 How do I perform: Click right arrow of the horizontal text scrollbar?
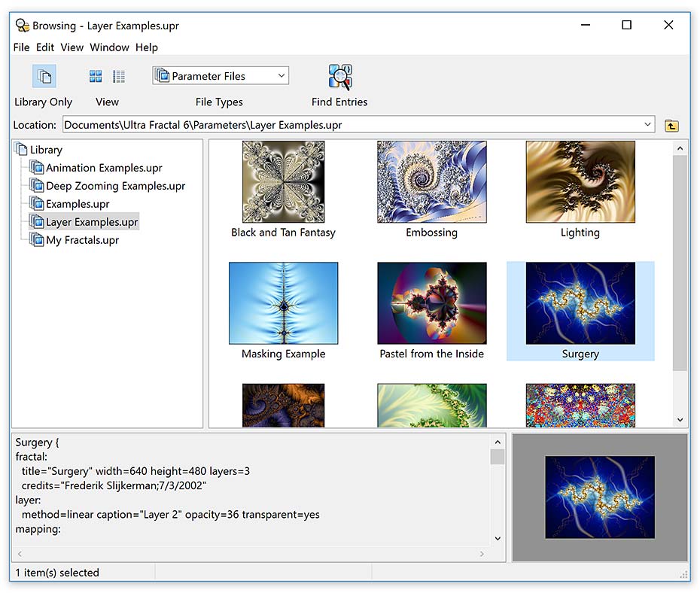coord(482,555)
